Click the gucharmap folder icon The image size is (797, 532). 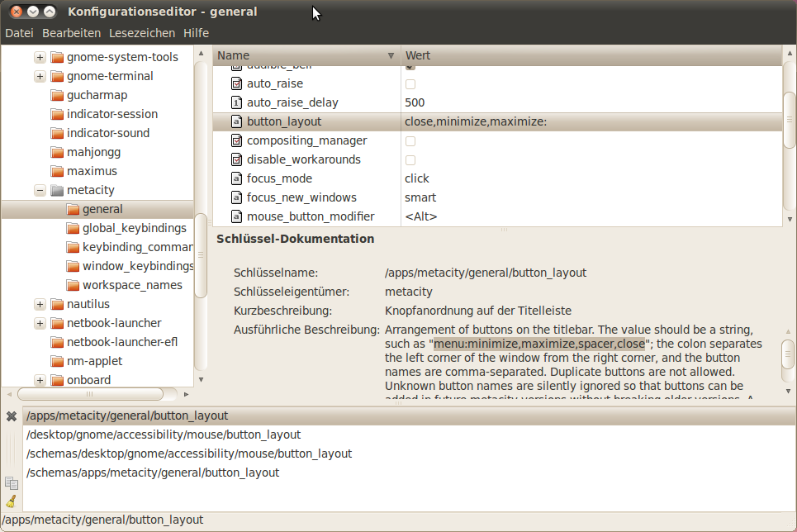pyautogui.click(x=57, y=95)
